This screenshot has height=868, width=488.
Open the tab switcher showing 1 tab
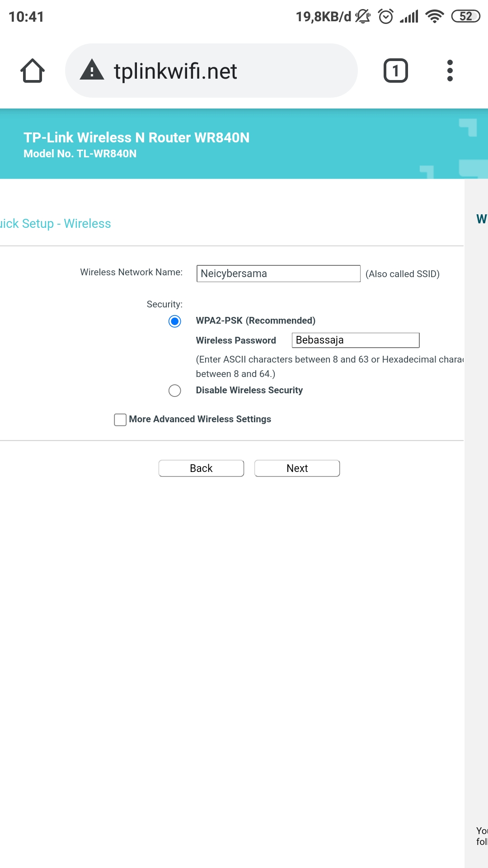pyautogui.click(x=396, y=71)
